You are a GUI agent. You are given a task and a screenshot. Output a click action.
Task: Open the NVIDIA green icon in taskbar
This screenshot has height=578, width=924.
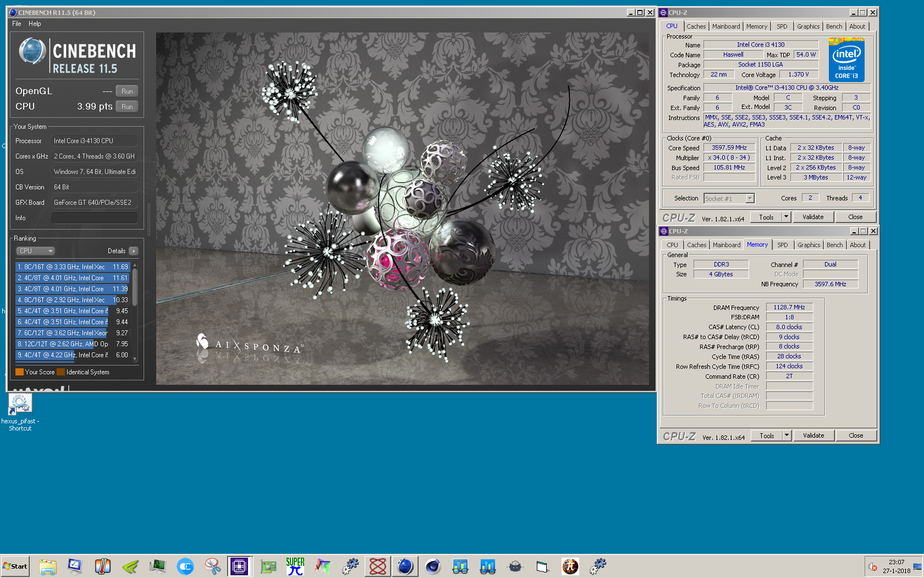(130, 566)
